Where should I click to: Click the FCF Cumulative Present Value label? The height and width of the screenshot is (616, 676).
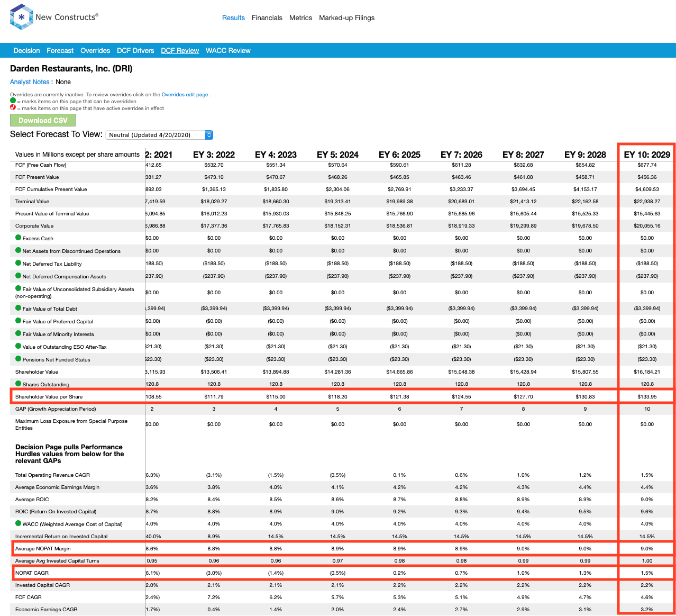pyautogui.click(x=51, y=189)
